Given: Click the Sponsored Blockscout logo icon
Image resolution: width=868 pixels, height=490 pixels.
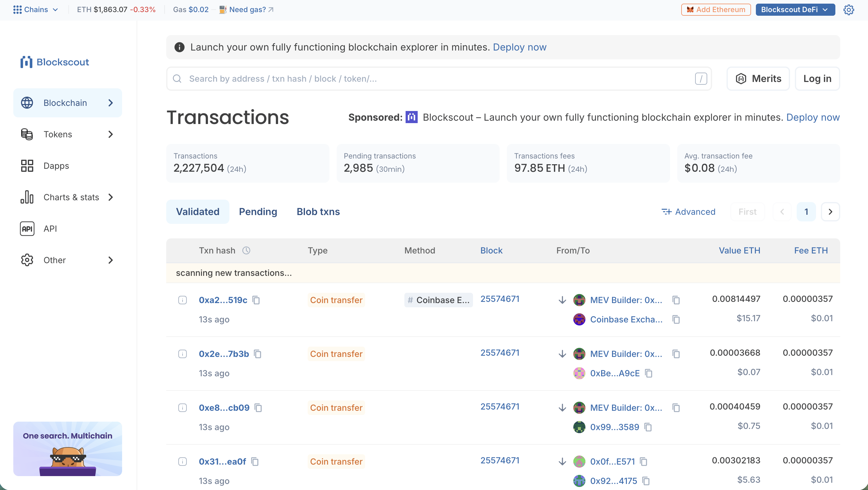Looking at the screenshot, I should point(411,117).
